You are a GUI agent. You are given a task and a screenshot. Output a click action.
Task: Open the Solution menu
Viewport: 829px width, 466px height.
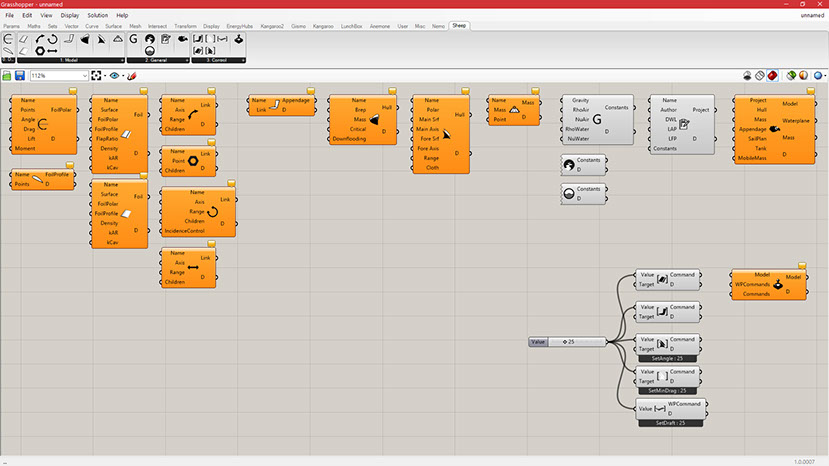97,16
